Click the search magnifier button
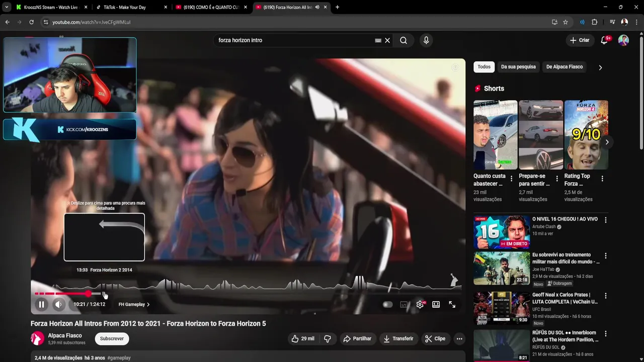Viewport: 644px width, 362px height. [404, 40]
